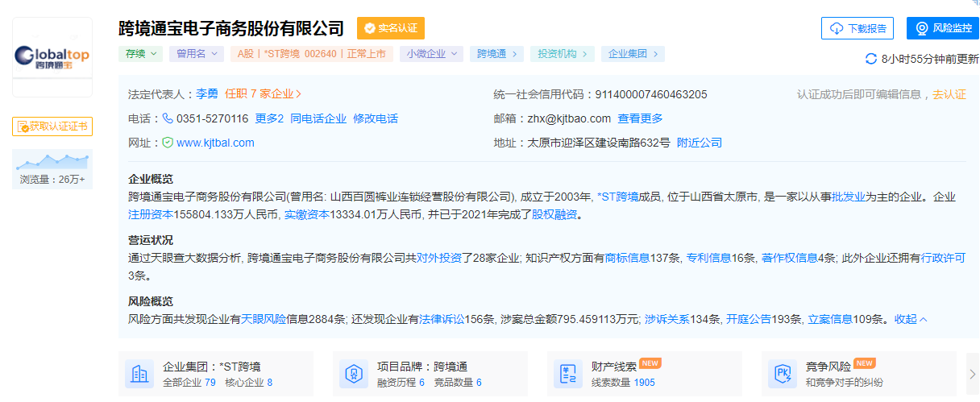Click the address 太原市迎泽区建设南路632号

pos(599,143)
